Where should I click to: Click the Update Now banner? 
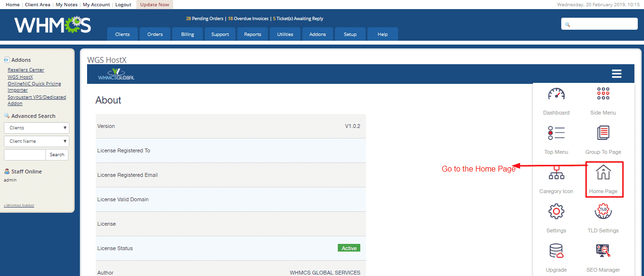click(154, 4)
